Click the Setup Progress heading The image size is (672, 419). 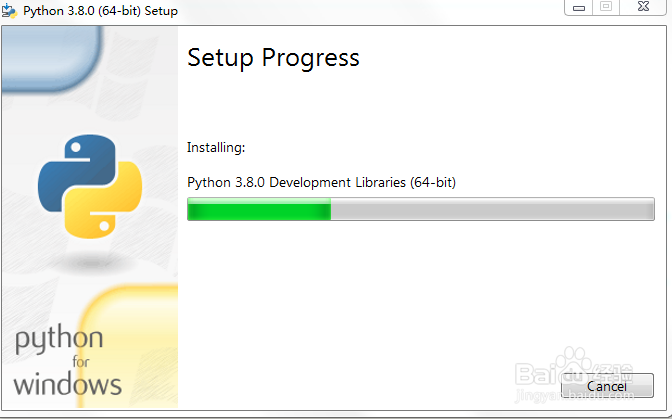point(273,58)
